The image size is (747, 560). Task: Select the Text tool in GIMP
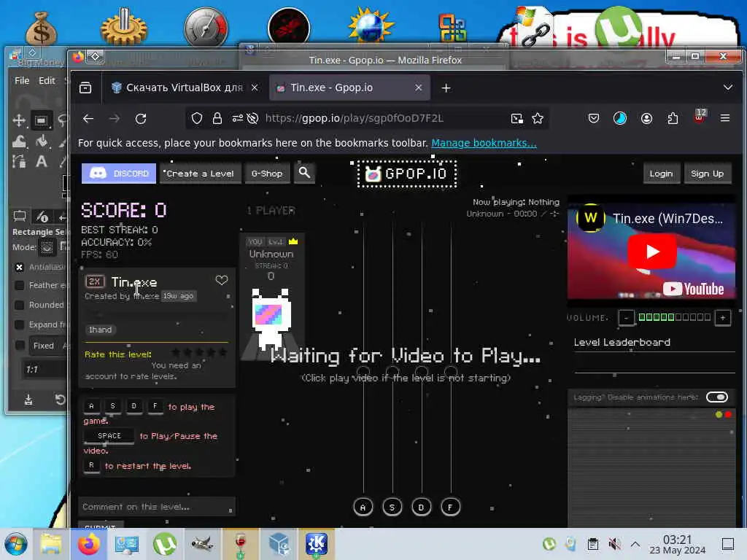(x=42, y=161)
